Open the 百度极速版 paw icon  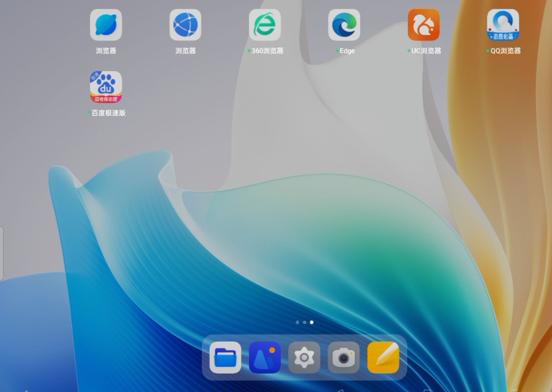coord(106,87)
